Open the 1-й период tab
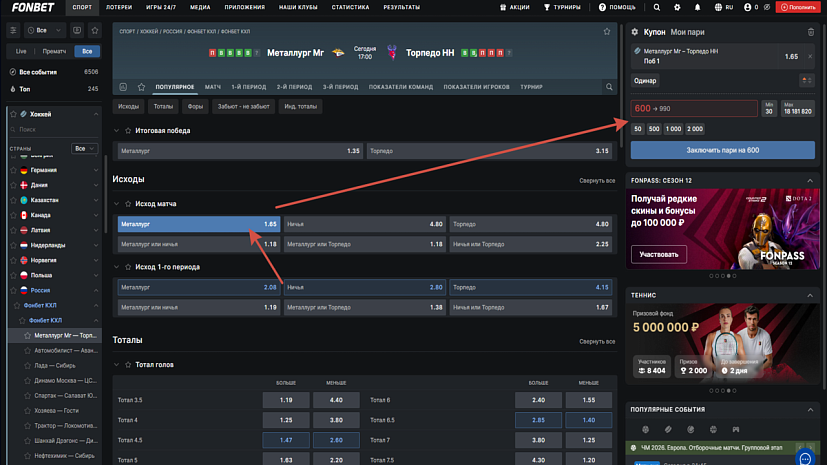The width and height of the screenshot is (827, 465). tap(249, 87)
